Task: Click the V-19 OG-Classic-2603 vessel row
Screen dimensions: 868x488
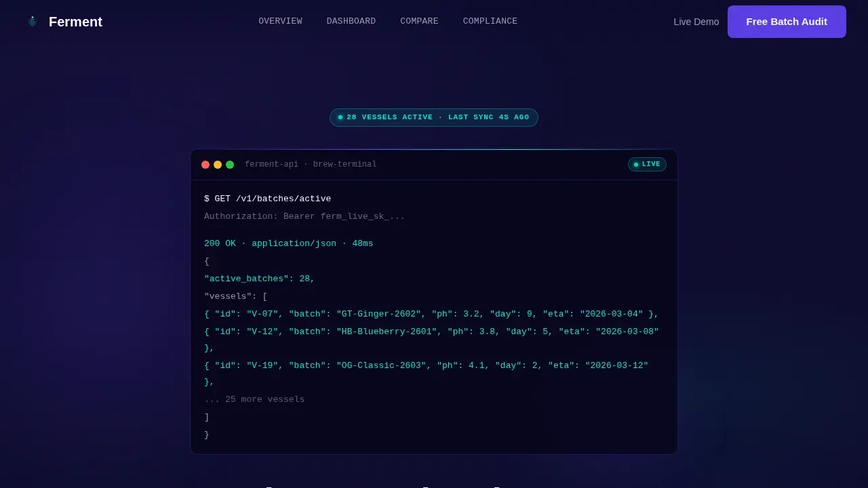Action: (427, 373)
